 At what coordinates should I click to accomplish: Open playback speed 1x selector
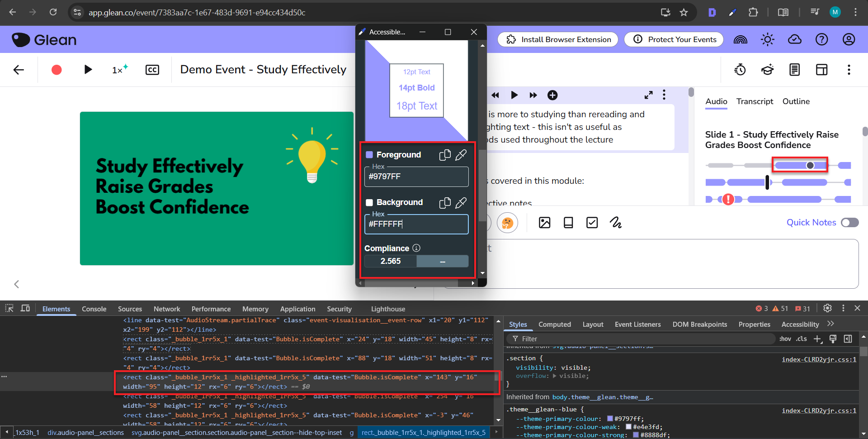pyautogui.click(x=119, y=70)
